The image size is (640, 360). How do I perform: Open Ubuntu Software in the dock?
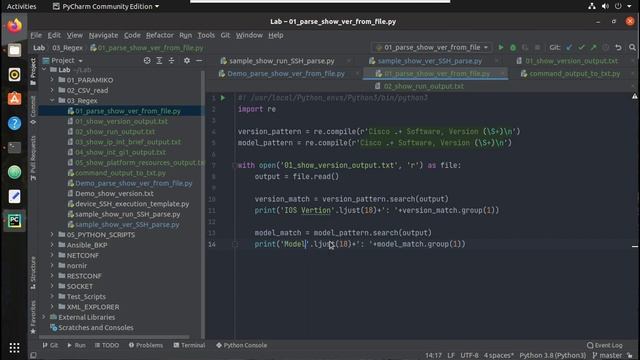(14, 99)
